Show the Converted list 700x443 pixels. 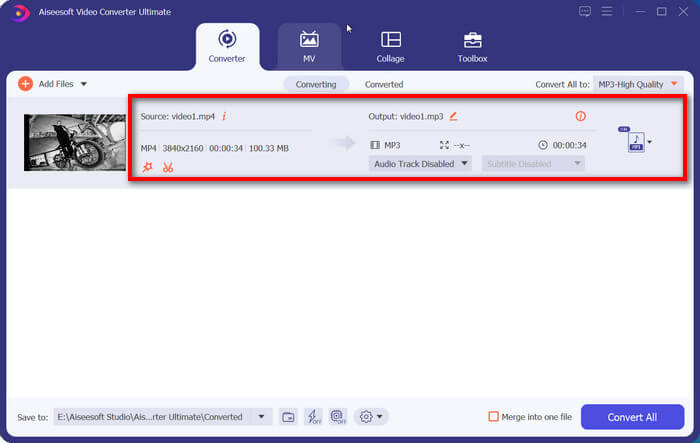coord(384,84)
